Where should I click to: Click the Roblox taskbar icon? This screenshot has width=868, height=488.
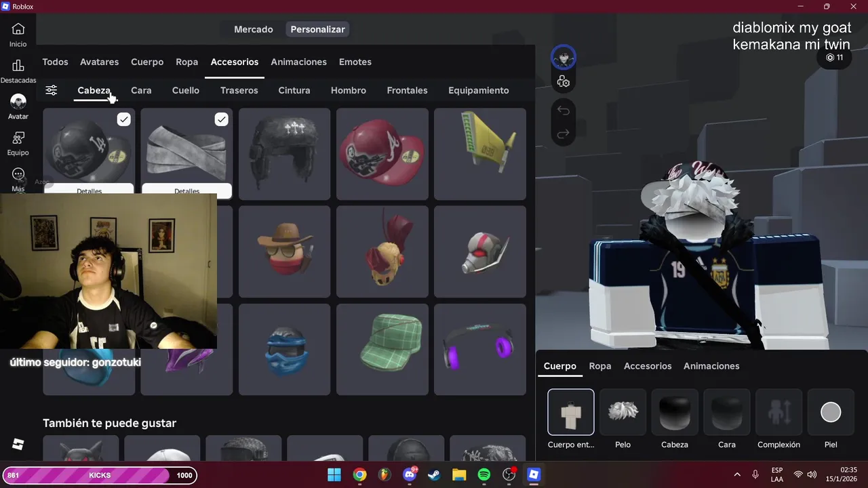(534, 474)
